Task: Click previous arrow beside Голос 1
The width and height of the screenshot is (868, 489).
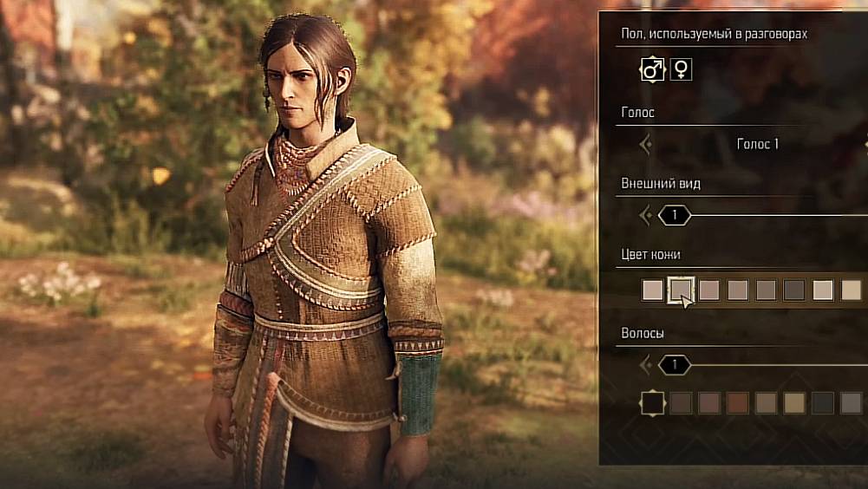Action: click(x=645, y=145)
